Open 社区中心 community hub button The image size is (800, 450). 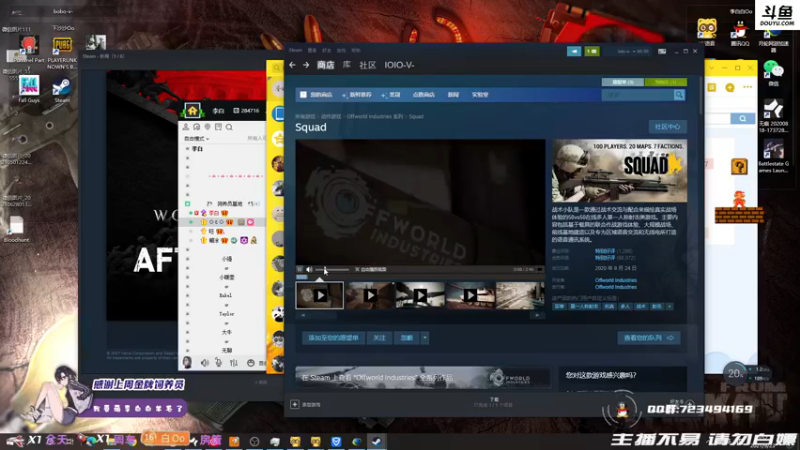point(667,127)
